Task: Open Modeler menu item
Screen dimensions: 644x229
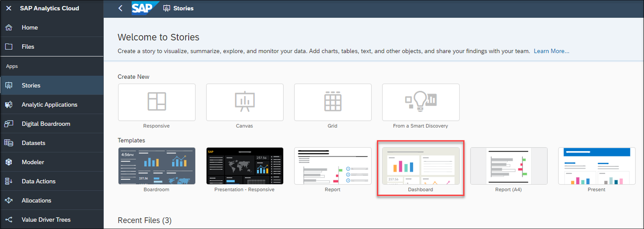Action: coord(52,162)
